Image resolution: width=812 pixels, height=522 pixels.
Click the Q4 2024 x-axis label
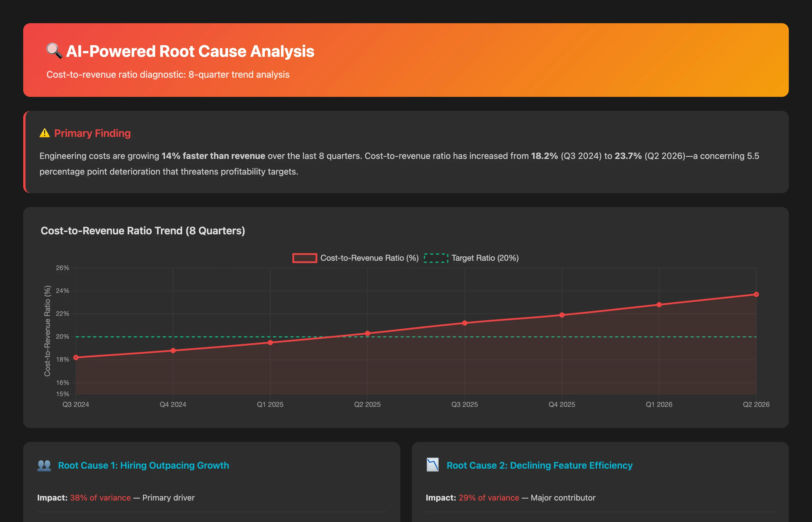[173, 404]
